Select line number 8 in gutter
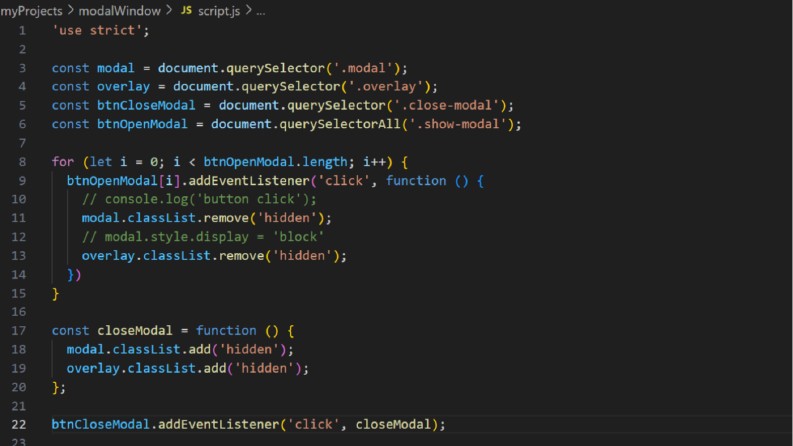Viewport: 793px width, 446px height. (22, 162)
